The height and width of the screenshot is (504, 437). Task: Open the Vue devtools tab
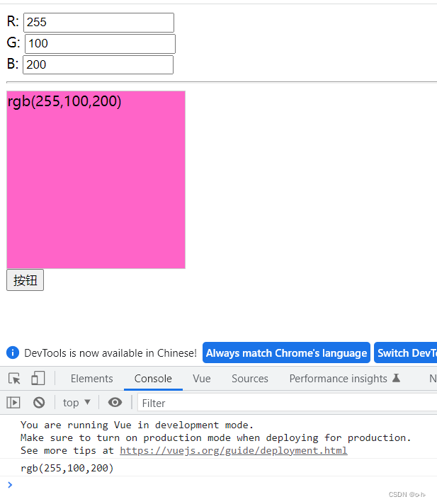(x=202, y=378)
